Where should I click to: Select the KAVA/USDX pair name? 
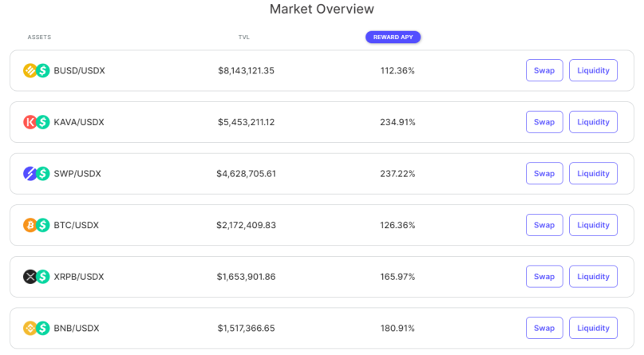pyautogui.click(x=79, y=122)
